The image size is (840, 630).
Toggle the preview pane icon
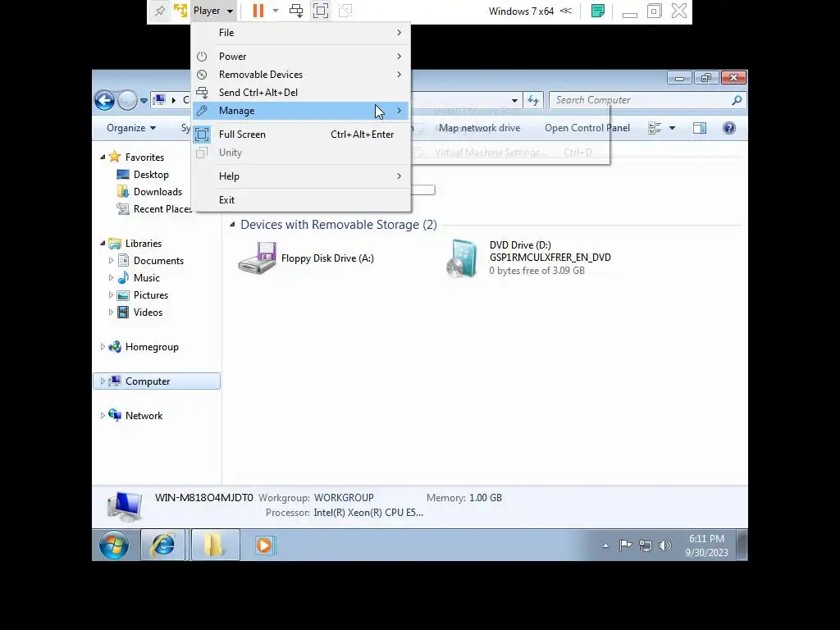click(700, 128)
